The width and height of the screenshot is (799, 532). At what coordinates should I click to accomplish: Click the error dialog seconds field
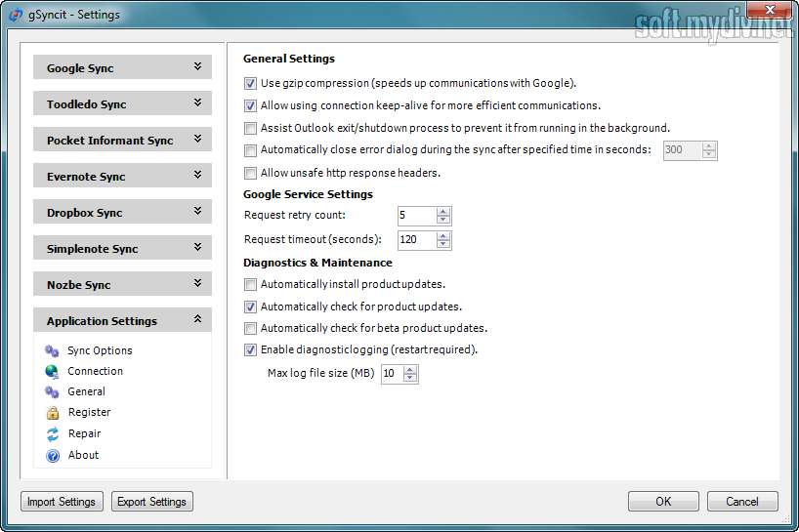coord(683,150)
